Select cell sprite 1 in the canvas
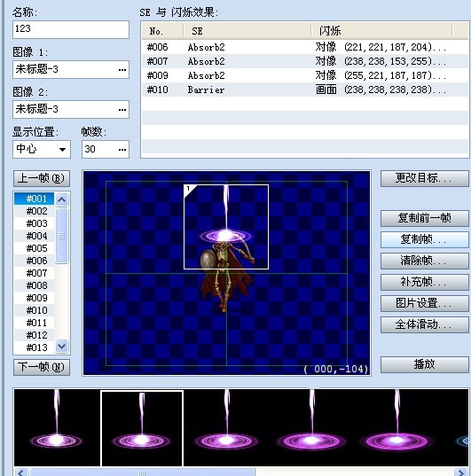 pyautogui.click(x=226, y=227)
